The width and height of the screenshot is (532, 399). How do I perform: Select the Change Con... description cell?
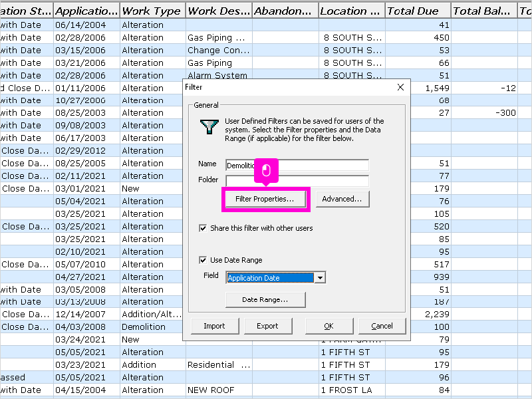pyautogui.click(x=219, y=51)
